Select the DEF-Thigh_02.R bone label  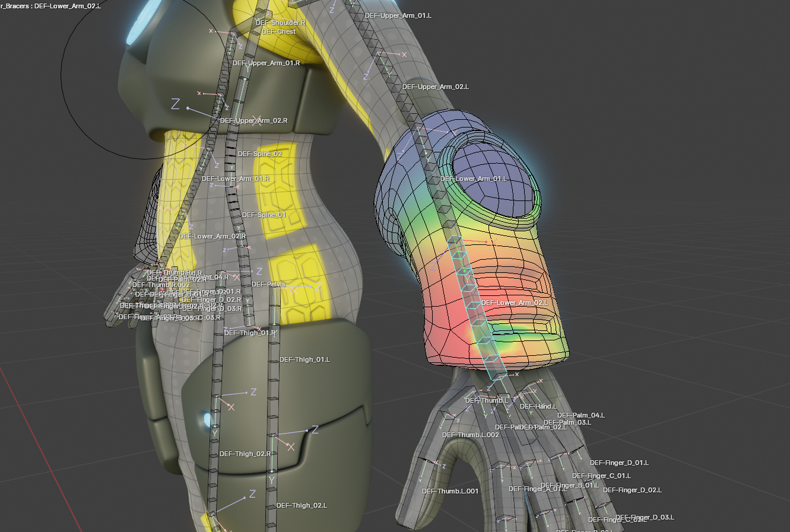[245, 454]
